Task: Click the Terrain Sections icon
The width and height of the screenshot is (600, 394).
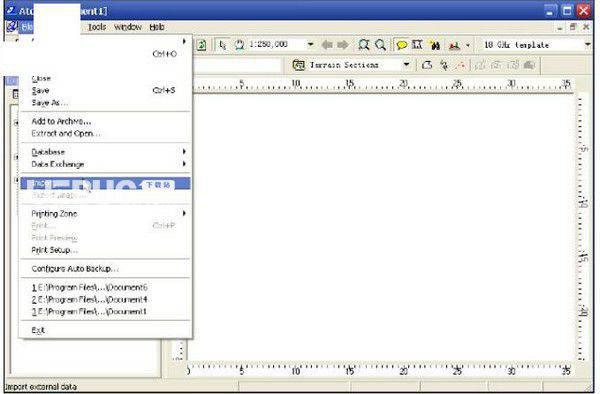Action: pos(298,65)
